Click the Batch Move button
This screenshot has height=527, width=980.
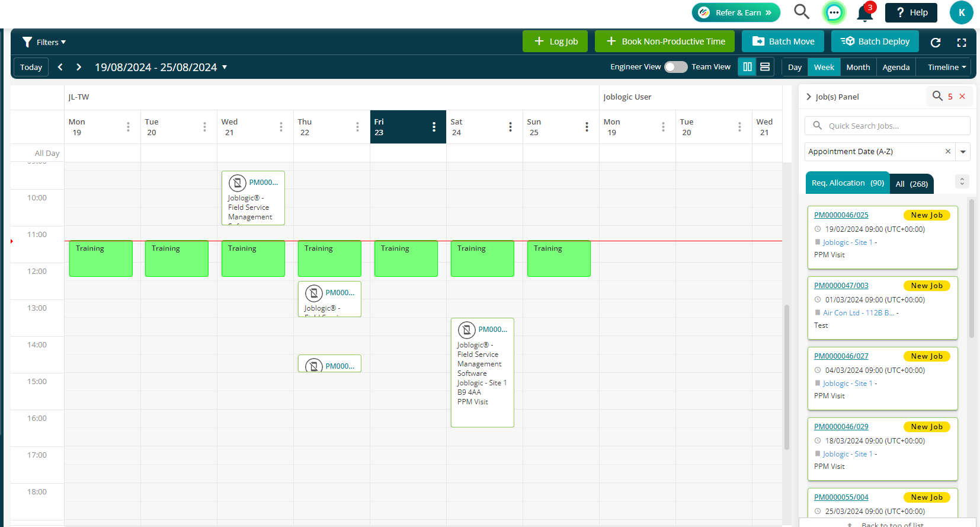point(783,41)
